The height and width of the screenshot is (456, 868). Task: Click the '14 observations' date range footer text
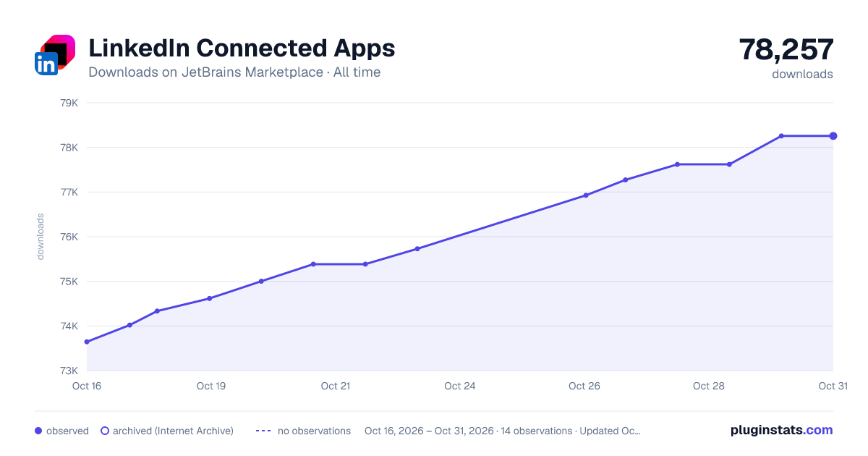tap(503, 431)
